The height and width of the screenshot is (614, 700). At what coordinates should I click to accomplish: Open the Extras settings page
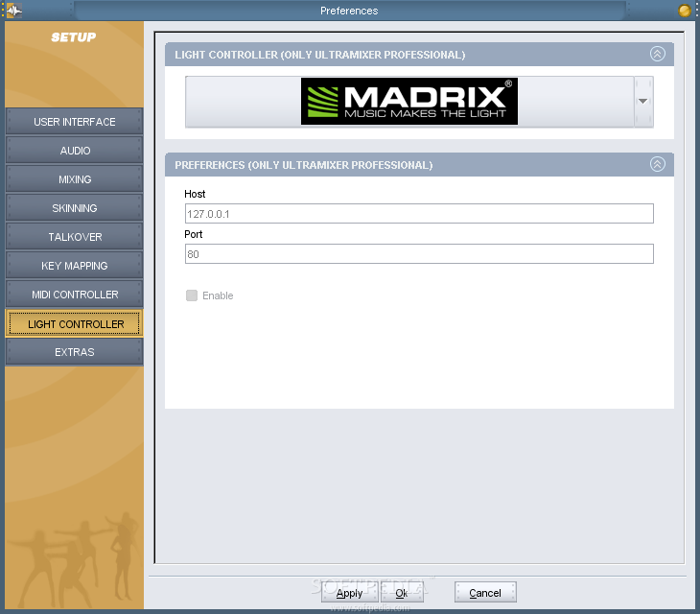tap(74, 352)
